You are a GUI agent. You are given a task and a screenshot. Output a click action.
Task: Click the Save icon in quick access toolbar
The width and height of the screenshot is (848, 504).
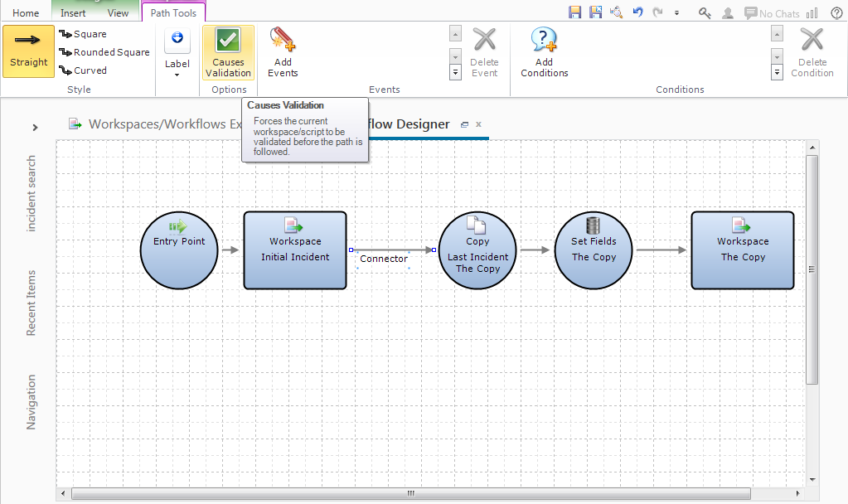point(574,12)
